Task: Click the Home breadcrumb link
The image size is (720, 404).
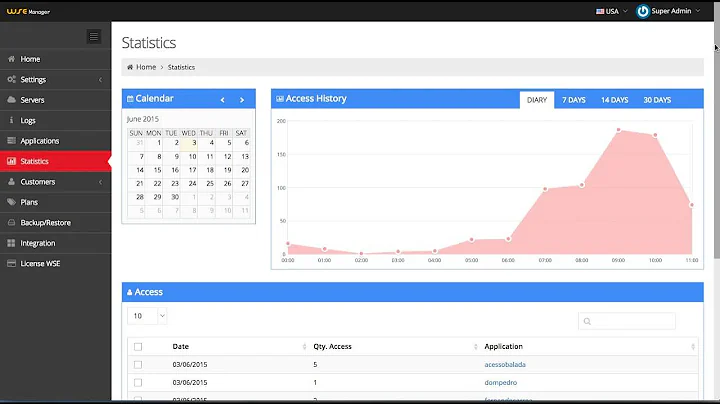Action: [x=146, y=67]
